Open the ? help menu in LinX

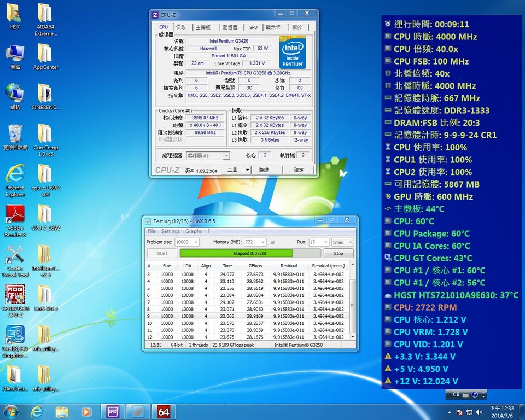click(x=209, y=231)
